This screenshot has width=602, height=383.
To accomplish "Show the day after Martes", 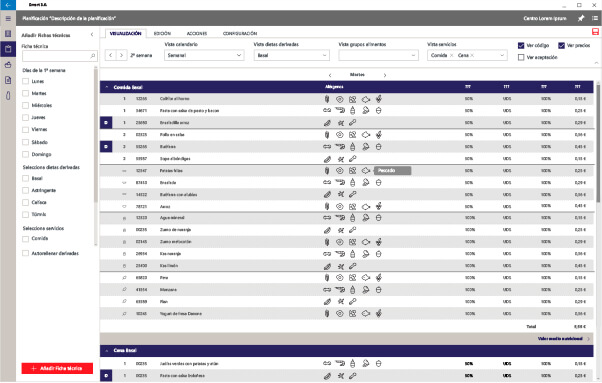I will coord(385,75).
